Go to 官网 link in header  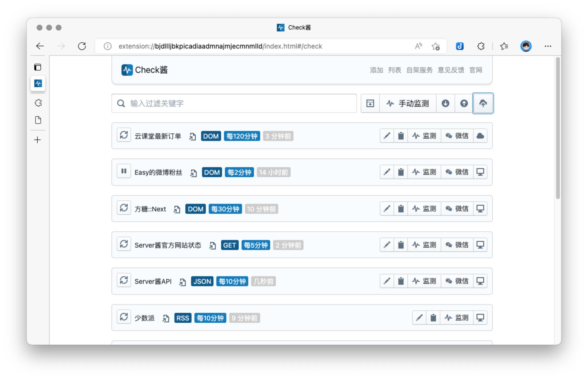click(476, 70)
